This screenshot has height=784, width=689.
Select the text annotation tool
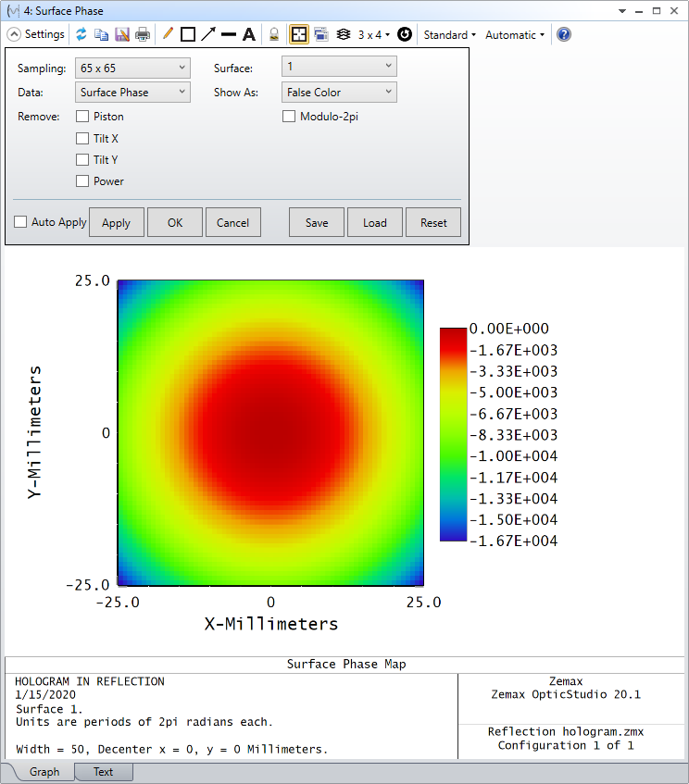pos(249,34)
